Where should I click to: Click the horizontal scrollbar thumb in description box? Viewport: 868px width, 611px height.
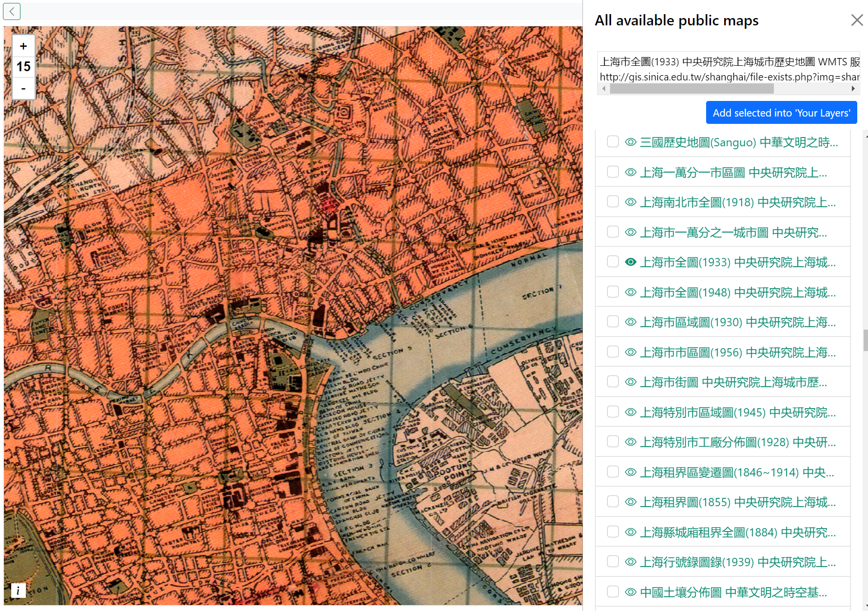pos(691,88)
